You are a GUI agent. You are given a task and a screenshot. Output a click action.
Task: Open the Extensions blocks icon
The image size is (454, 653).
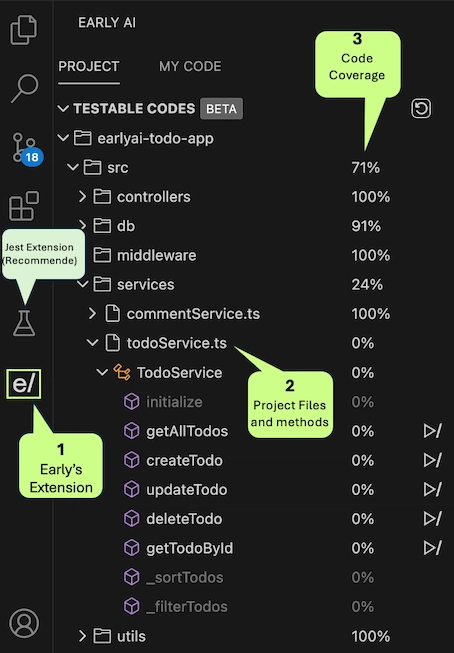(x=24, y=206)
